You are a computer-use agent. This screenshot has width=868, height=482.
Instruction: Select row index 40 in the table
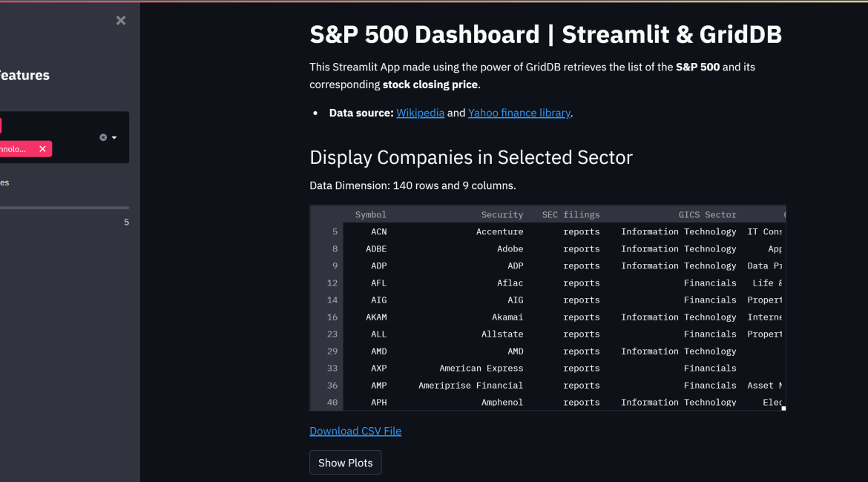(x=332, y=403)
